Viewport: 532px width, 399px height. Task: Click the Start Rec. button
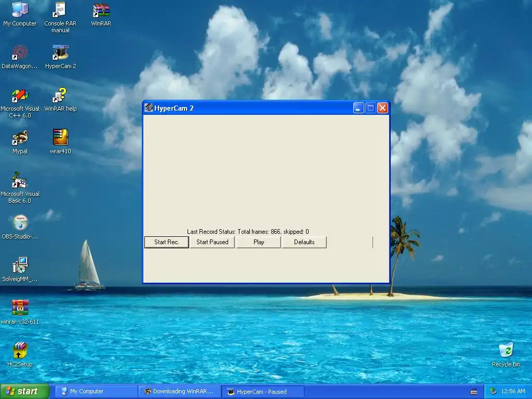(x=167, y=242)
